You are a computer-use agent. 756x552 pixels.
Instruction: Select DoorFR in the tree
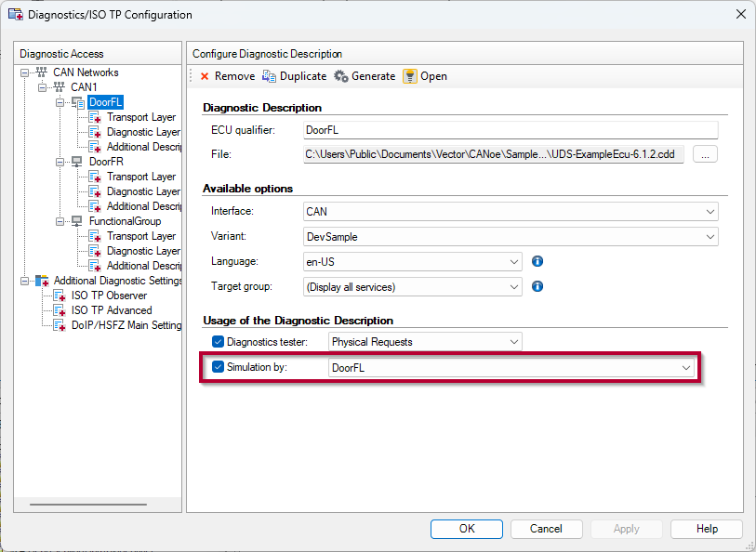(106, 162)
